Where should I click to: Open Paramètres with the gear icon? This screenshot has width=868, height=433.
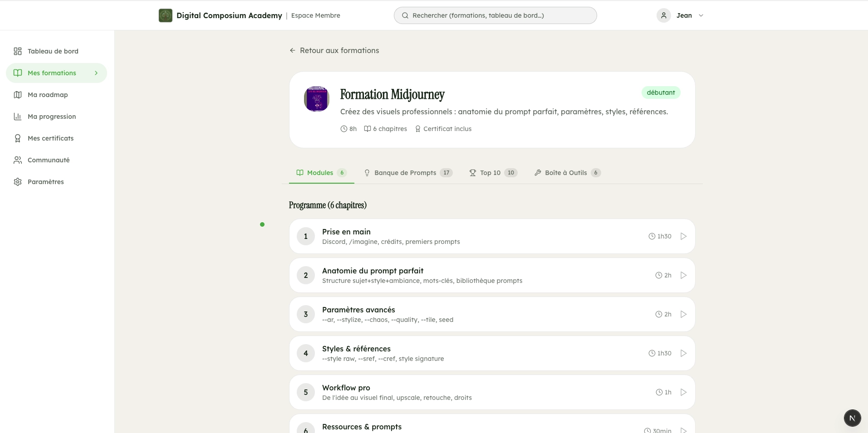17,181
